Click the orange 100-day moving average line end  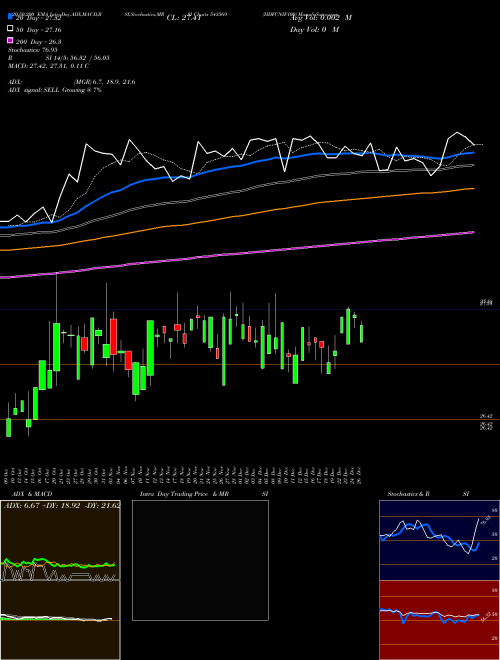pyautogui.click(x=473, y=189)
